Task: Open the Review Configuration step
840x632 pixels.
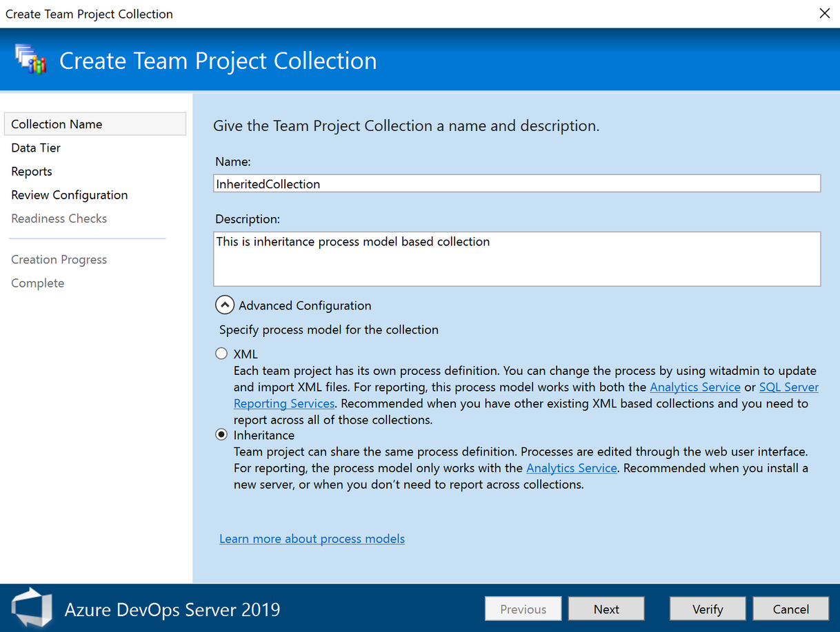Action: (69, 194)
